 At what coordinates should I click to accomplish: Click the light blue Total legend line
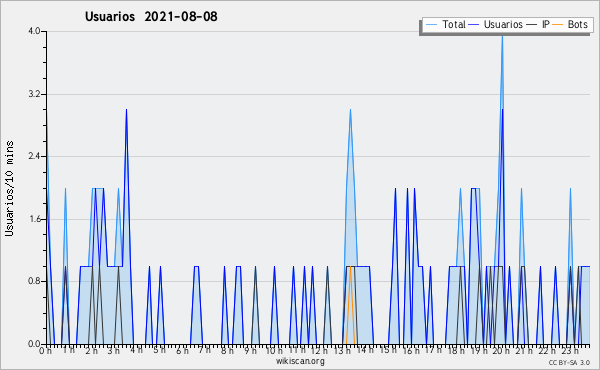pos(431,25)
